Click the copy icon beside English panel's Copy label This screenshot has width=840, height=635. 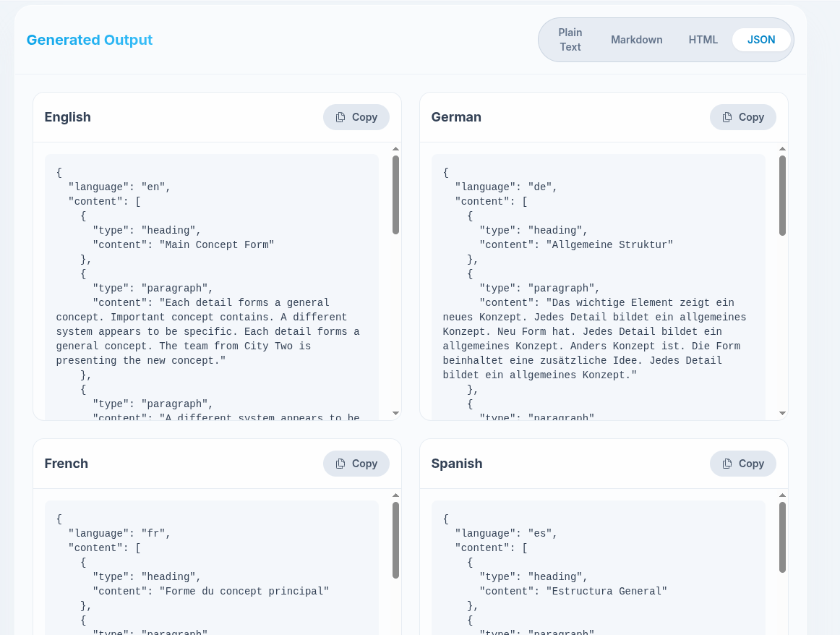point(340,116)
